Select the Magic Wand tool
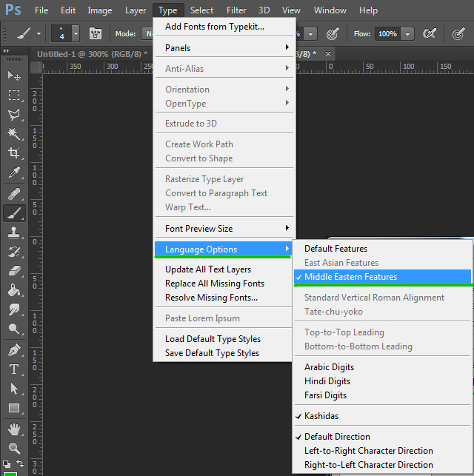The width and height of the screenshot is (474, 476). 14,133
